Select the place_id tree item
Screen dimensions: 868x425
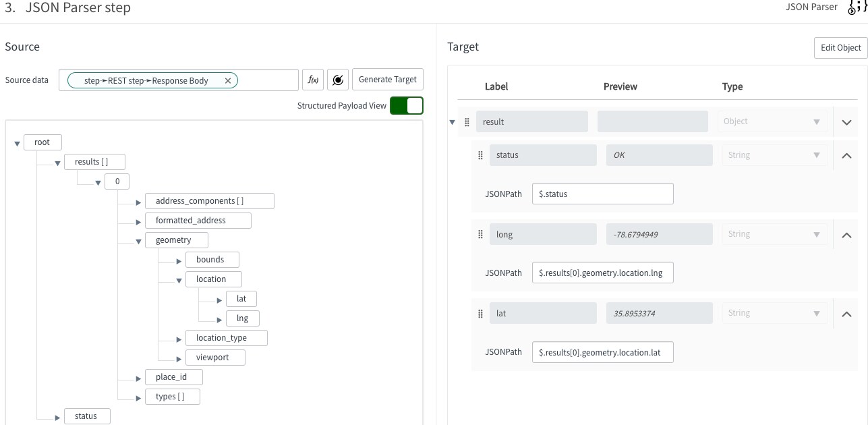click(174, 377)
